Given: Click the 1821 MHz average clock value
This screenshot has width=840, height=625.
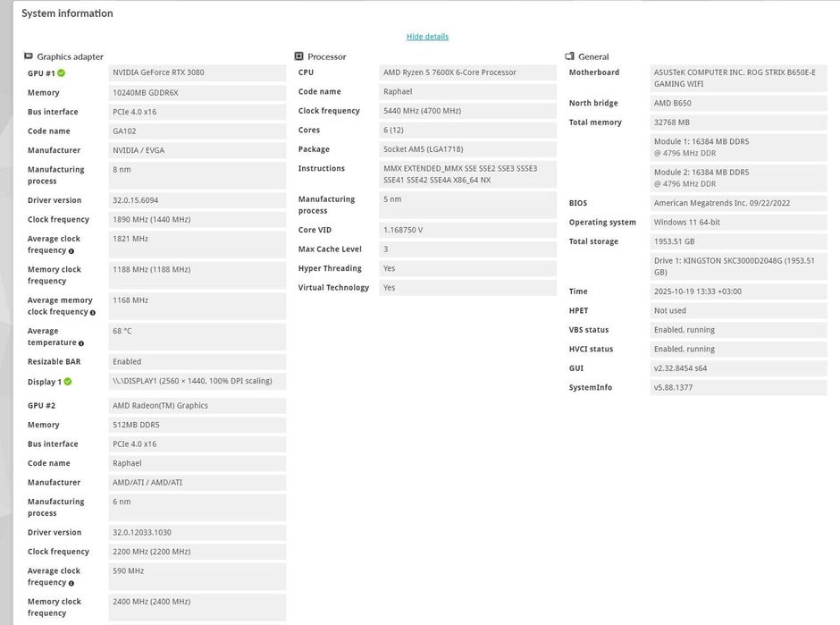Looking at the screenshot, I should (197, 244).
